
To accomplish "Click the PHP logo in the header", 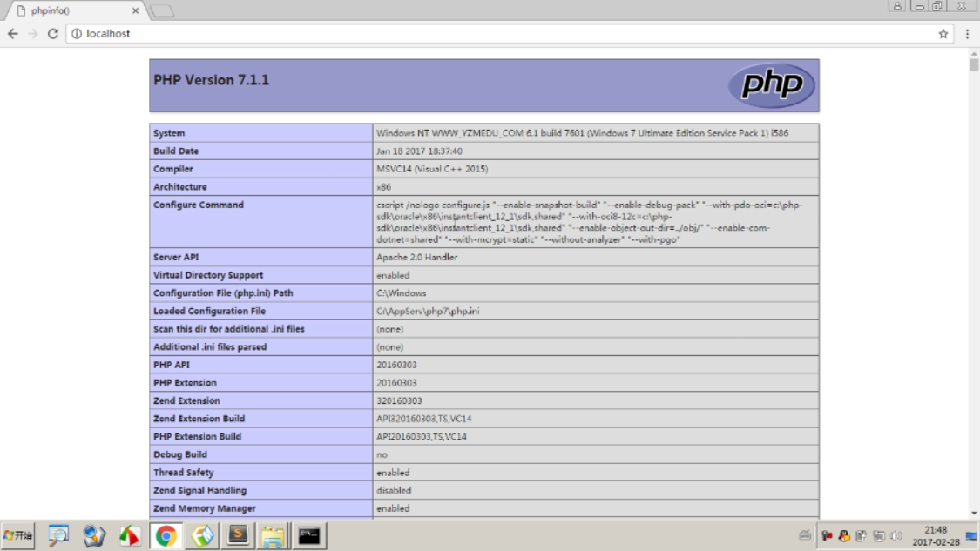I will [x=771, y=85].
